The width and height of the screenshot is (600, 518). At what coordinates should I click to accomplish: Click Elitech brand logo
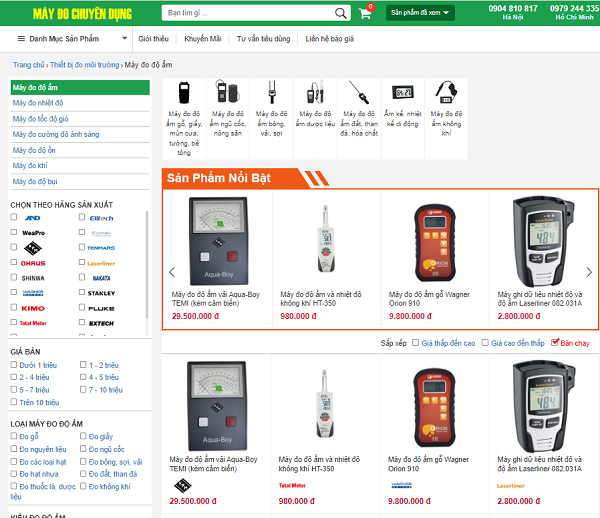click(x=101, y=218)
